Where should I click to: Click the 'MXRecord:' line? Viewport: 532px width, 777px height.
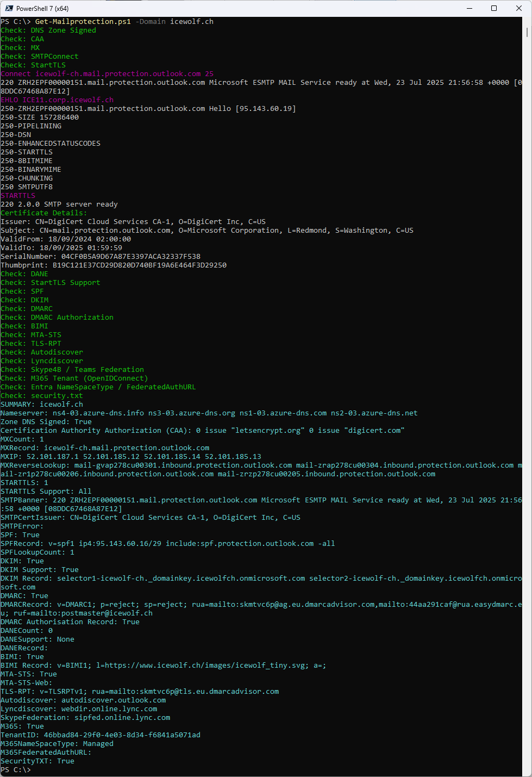point(105,448)
